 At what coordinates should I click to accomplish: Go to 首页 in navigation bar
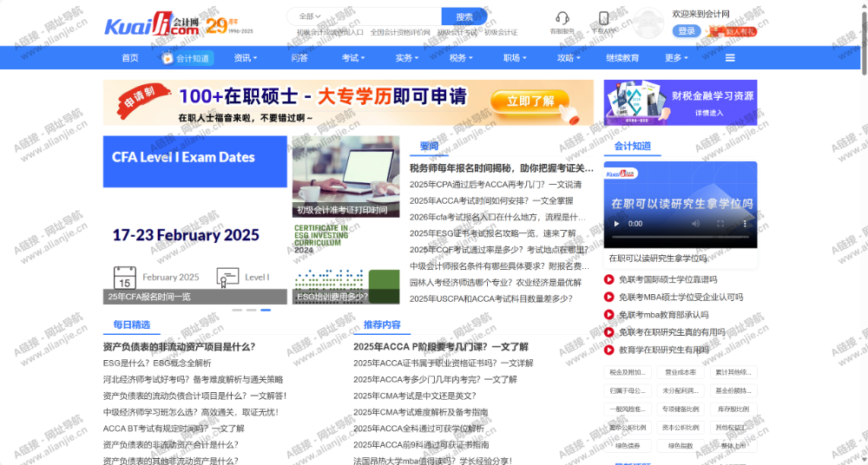(130, 58)
